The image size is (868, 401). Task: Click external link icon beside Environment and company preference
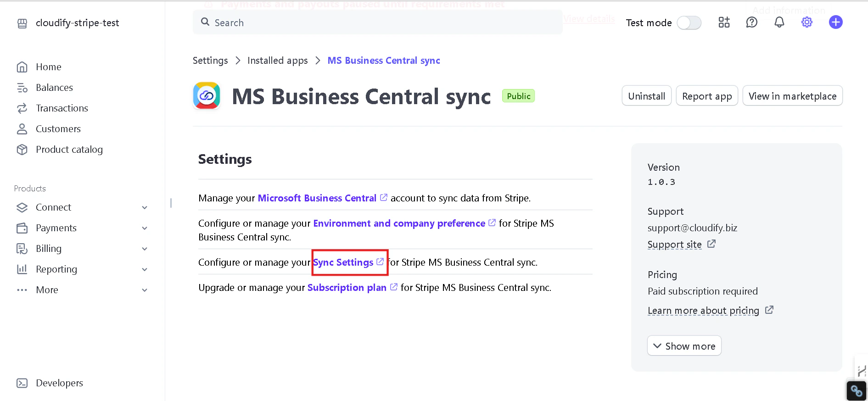click(492, 223)
